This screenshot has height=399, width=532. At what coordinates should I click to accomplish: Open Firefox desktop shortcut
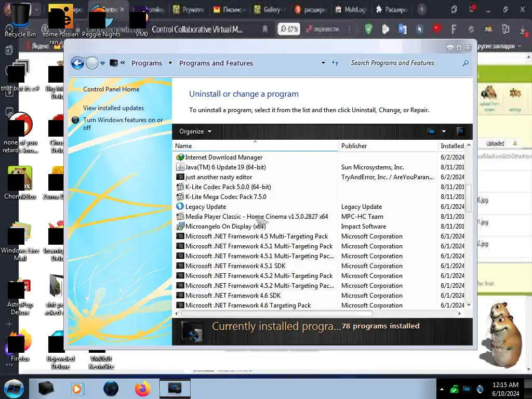click(20, 345)
